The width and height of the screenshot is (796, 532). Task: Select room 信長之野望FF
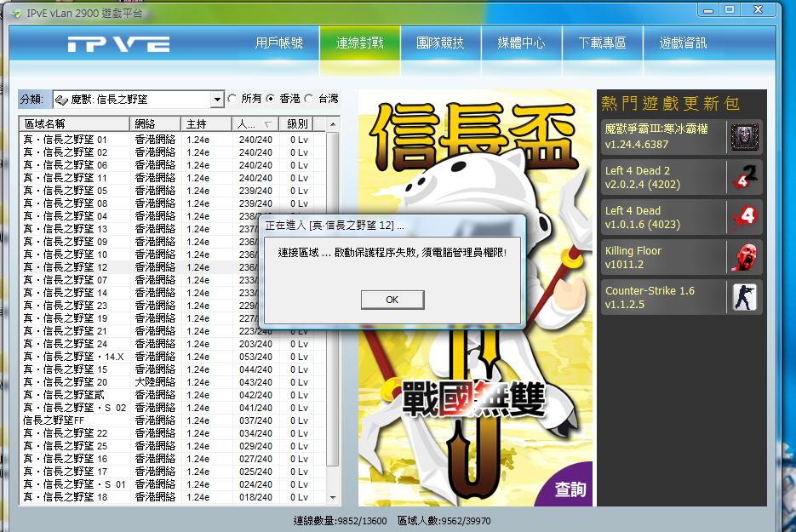pos(173,420)
